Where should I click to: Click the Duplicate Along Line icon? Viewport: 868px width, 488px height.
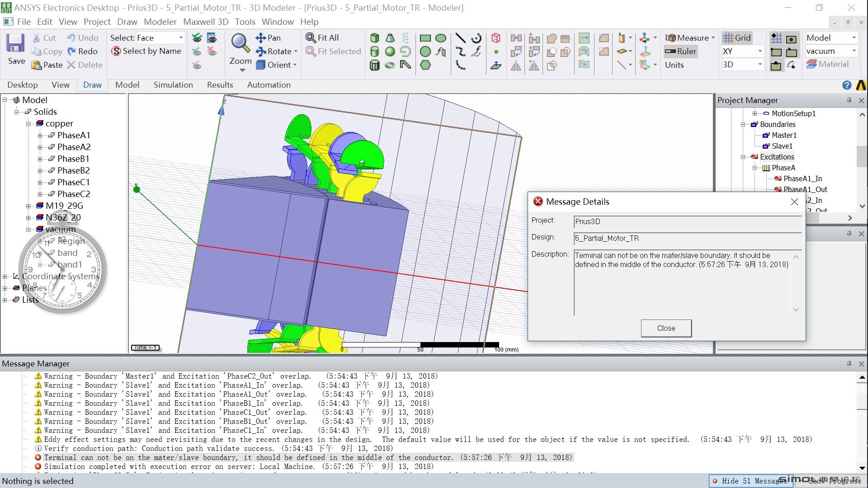534,38
